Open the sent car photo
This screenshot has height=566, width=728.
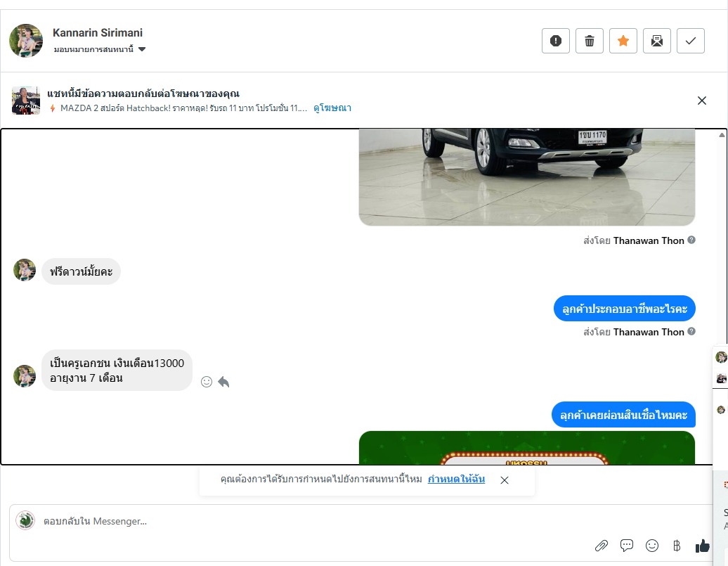click(527, 177)
